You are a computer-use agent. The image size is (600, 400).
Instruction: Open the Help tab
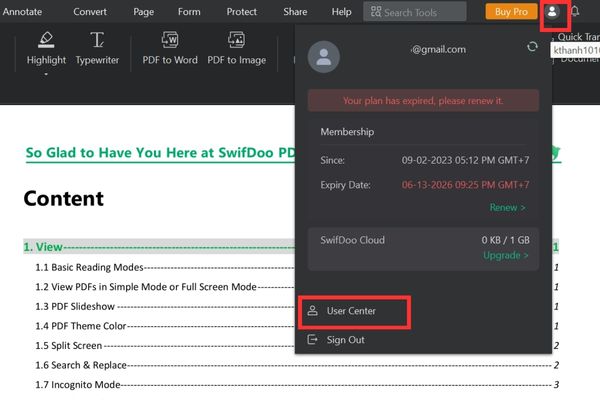coord(341,12)
